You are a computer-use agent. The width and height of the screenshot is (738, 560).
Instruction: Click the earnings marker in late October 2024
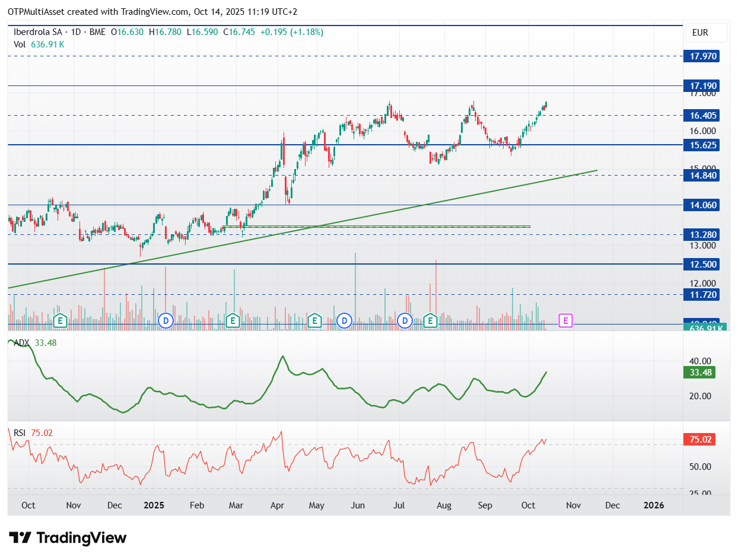pyautogui.click(x=59, y=321)
